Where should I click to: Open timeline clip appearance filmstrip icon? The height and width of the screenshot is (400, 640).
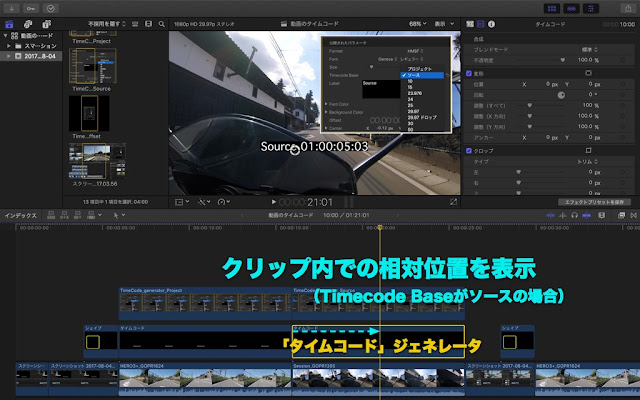[602, 215]
